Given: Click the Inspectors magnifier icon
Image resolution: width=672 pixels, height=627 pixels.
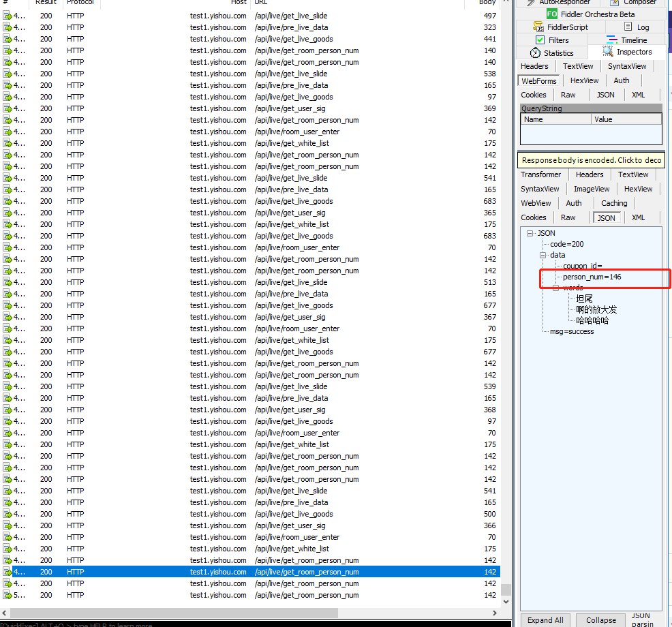Looking at the screenshot, I should (x=608, y=51).
